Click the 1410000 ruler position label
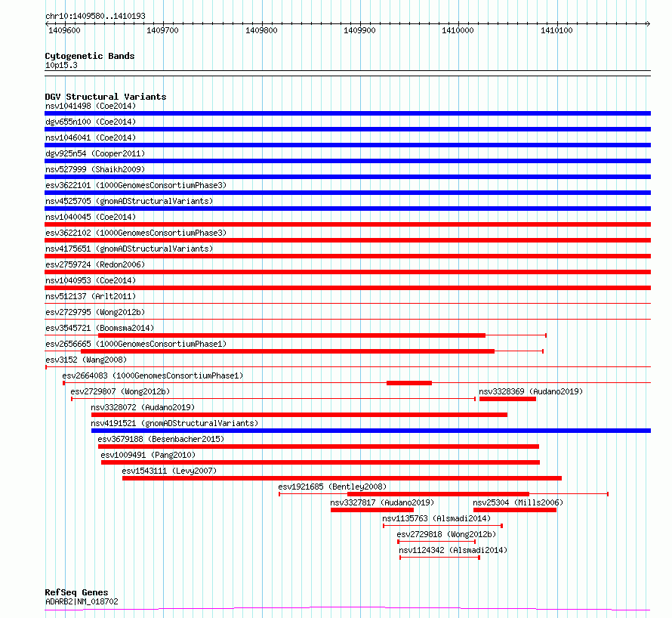 458,30
